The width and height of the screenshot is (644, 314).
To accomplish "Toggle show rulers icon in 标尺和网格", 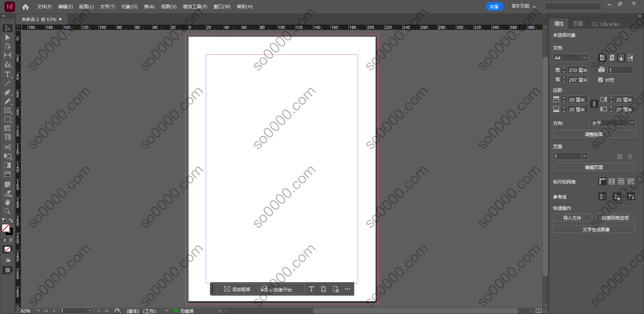I will point(602,182).
